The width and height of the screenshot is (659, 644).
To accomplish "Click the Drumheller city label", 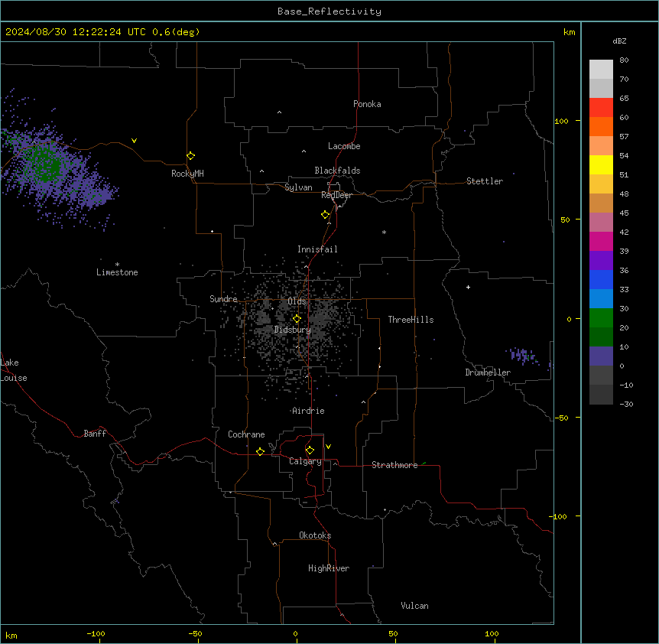I will click(x=488, y=372).
